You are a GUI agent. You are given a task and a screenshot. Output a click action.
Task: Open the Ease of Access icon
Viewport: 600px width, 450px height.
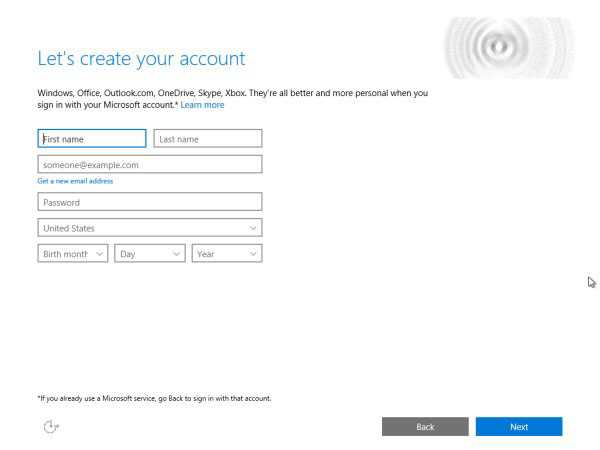pos(51,426)
